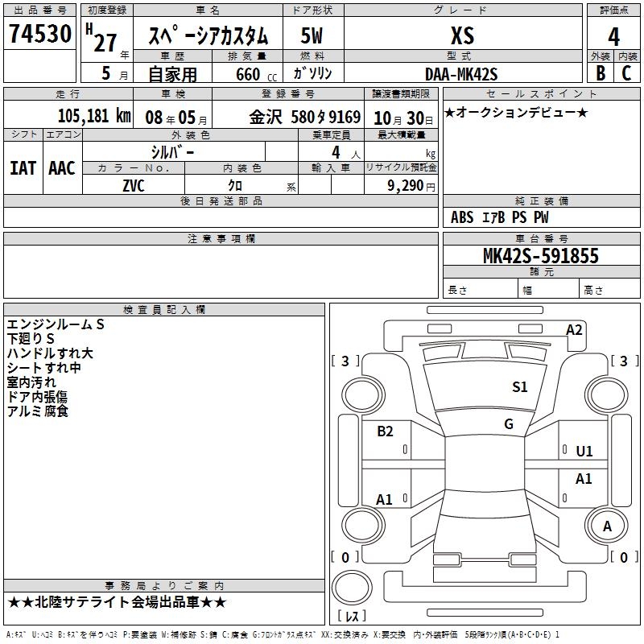The width and height of the screenshot is (644, 644).
Task: Click the U1 dent marker on the diagram
Action: pos(584,452)
